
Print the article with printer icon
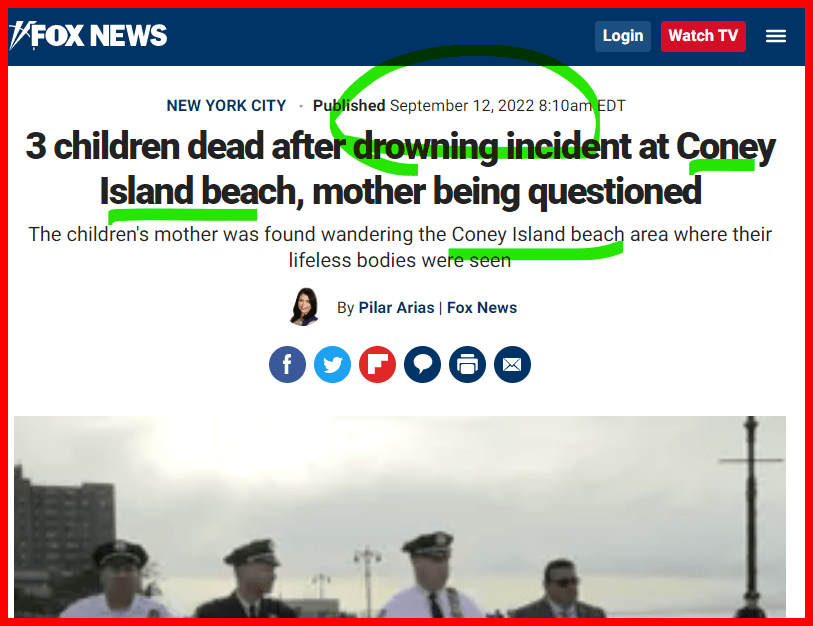point(467,365)
